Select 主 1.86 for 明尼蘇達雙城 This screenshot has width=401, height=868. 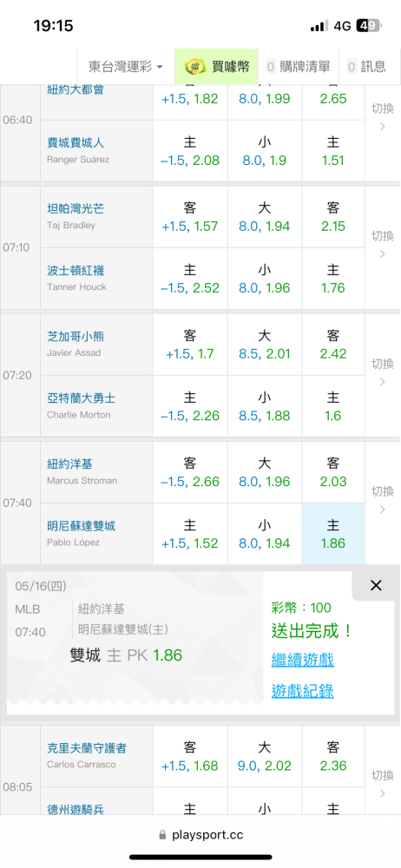(x=333, y=534)
